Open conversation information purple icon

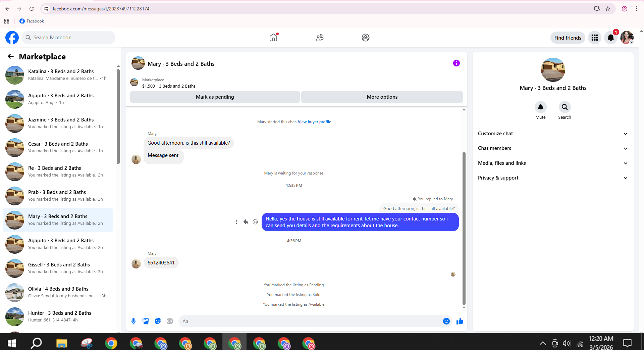[457, 63]
